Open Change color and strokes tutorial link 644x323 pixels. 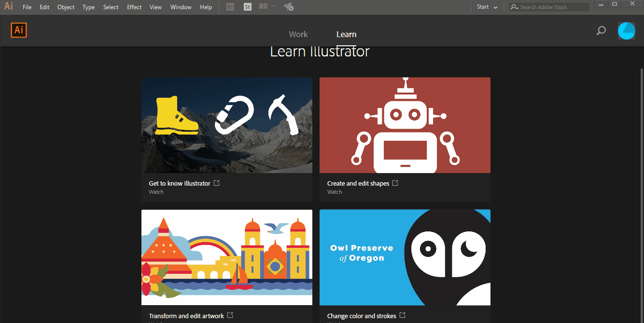pyautogui.click(x=362, y=316)
